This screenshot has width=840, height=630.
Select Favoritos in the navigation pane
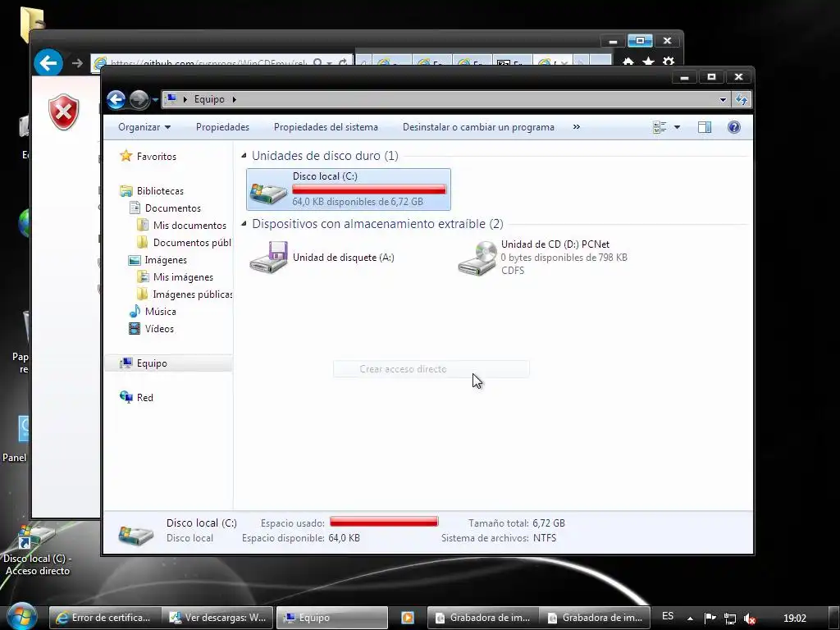[x=156, y=157]
